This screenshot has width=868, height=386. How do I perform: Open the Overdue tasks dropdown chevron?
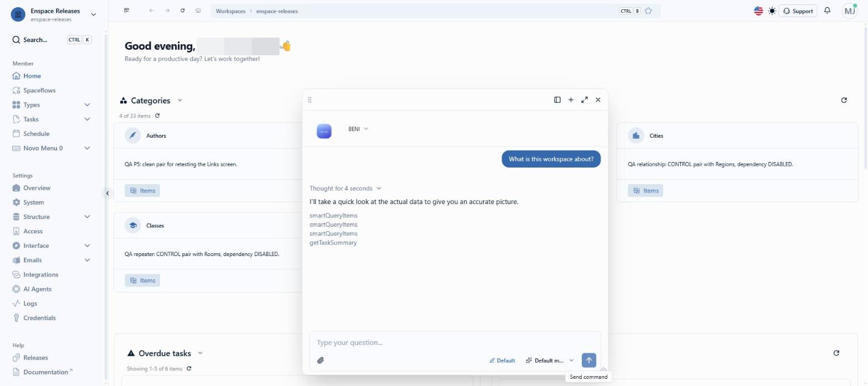pyautogui.click(x=200, y=353)
